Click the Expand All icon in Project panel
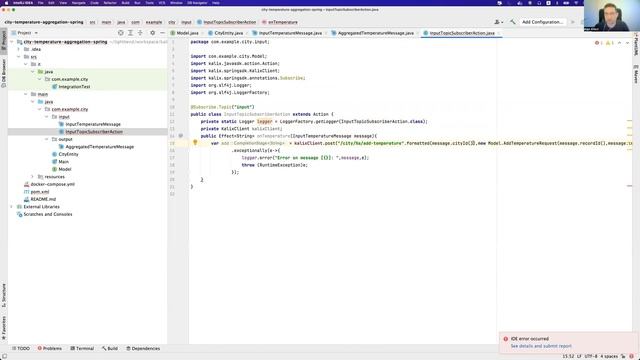Screen dimensions: 640x360 (130, 33)
